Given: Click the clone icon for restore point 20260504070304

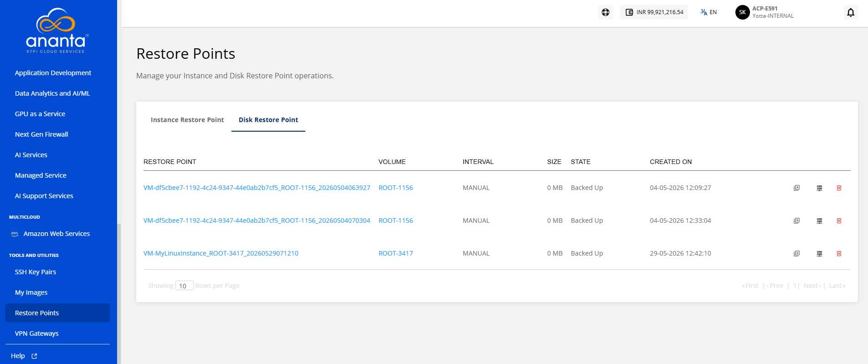Looking at the screenshot, I should point(796,221).
